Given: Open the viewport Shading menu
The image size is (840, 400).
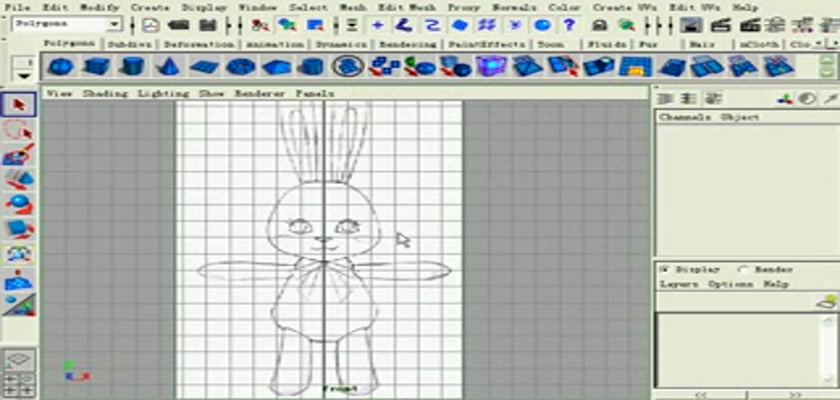Looking at the screenshot, I should pos(105,93).
